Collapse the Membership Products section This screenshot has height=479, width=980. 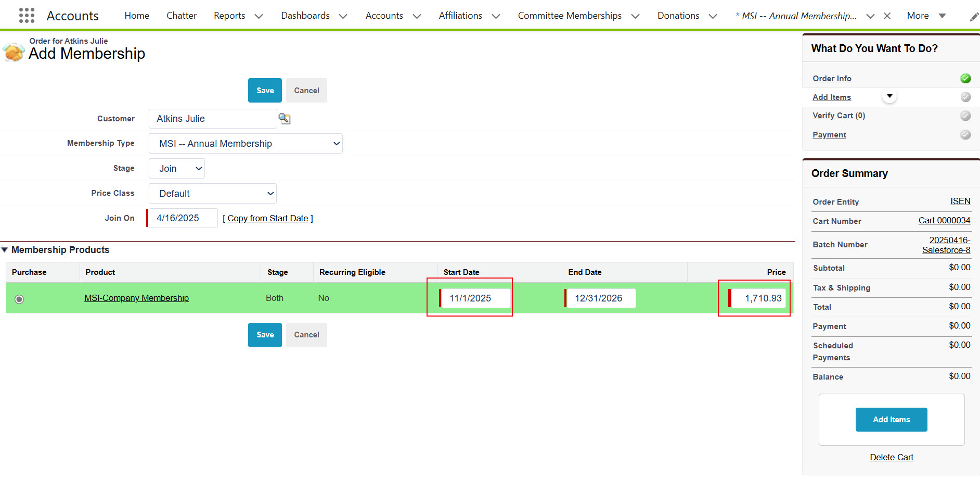(5, 250)
